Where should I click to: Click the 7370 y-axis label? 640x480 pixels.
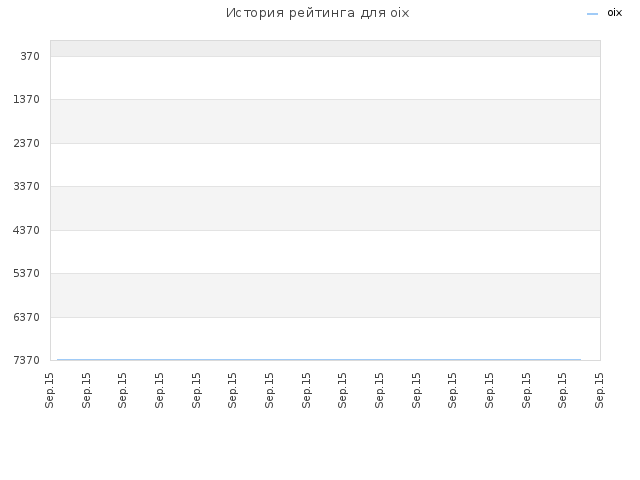(x=27, y=360)
